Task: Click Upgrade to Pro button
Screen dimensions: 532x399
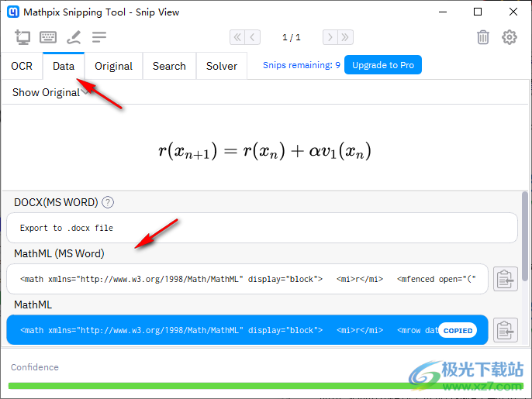Action: [x=383, y=65]
